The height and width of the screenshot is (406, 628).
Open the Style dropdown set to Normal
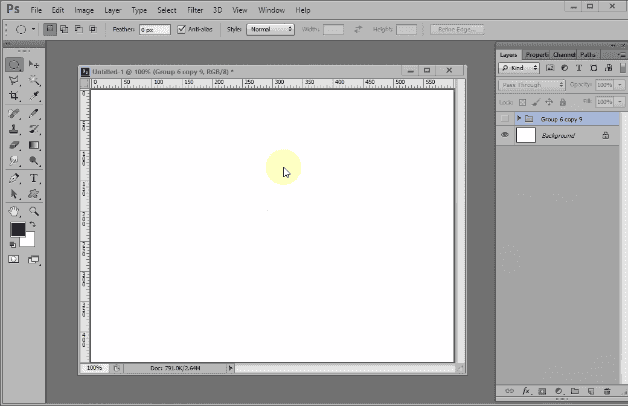click(270, 30)
